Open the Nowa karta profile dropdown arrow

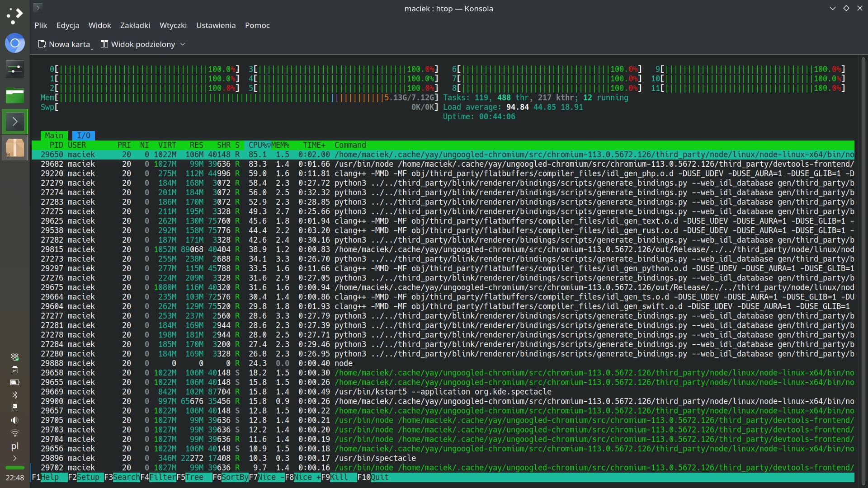click(x=92, y=48)
